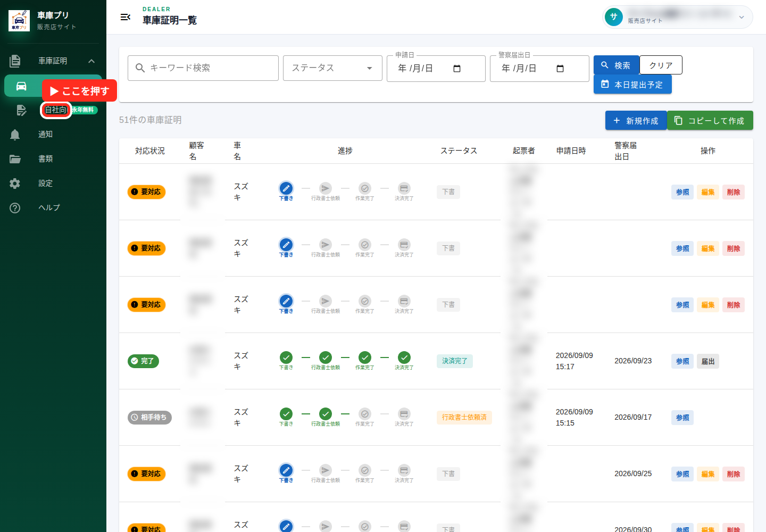Click the 完了 status badge

point(144,361)
